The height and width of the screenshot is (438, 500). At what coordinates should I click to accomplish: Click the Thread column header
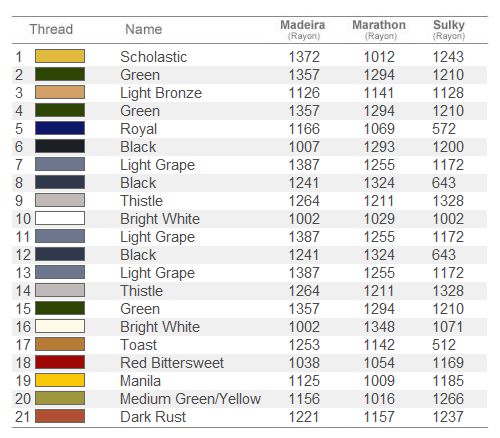pyautogui.click(x=51, y=29)
